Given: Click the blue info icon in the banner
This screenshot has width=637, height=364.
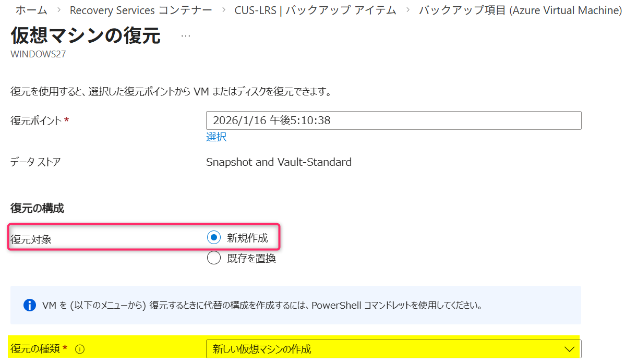Looking at the screenshot, I should click(30, 305).
